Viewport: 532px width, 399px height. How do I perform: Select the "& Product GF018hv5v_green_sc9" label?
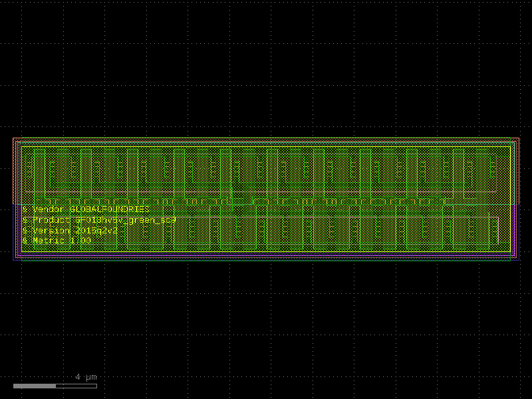tap(99, 220)
